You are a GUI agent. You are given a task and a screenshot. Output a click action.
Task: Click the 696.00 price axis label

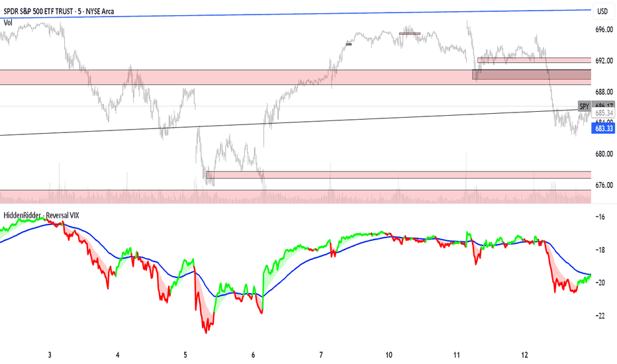pyautogui.click(x=604, y=30)
